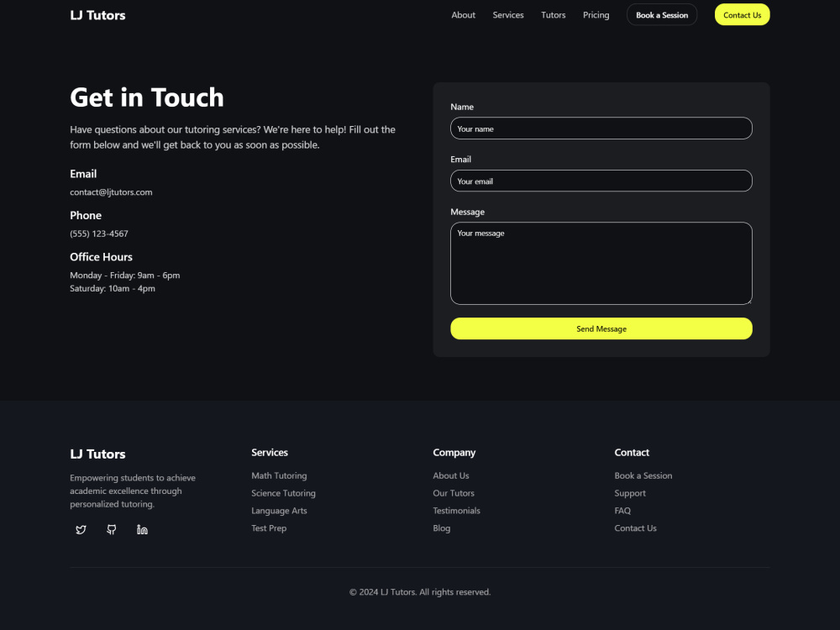
Task: Grab the message textarea resize handle
Action: [x=749, y=302]
